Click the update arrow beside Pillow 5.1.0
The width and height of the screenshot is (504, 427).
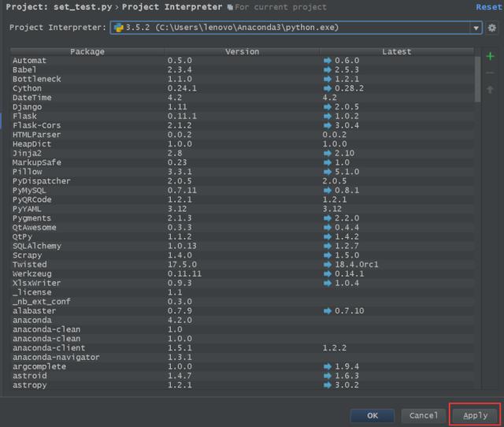(x=328, y=172)
